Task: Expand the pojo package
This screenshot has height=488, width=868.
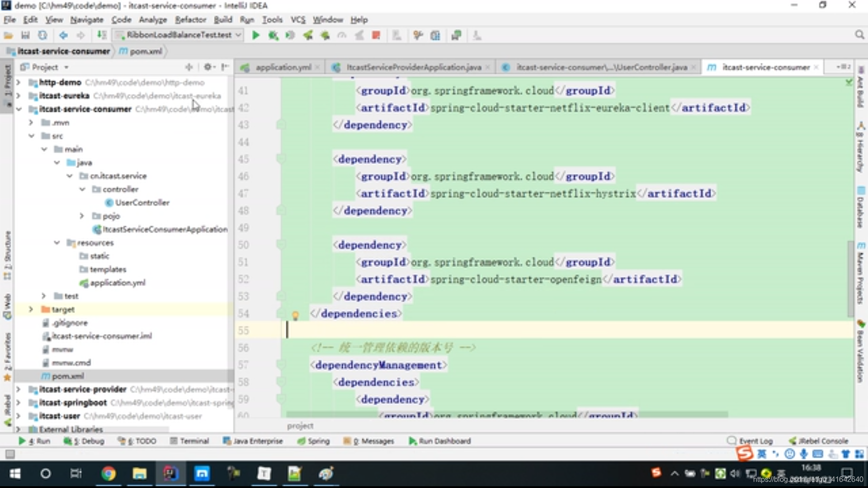Action: click(82, 216)
